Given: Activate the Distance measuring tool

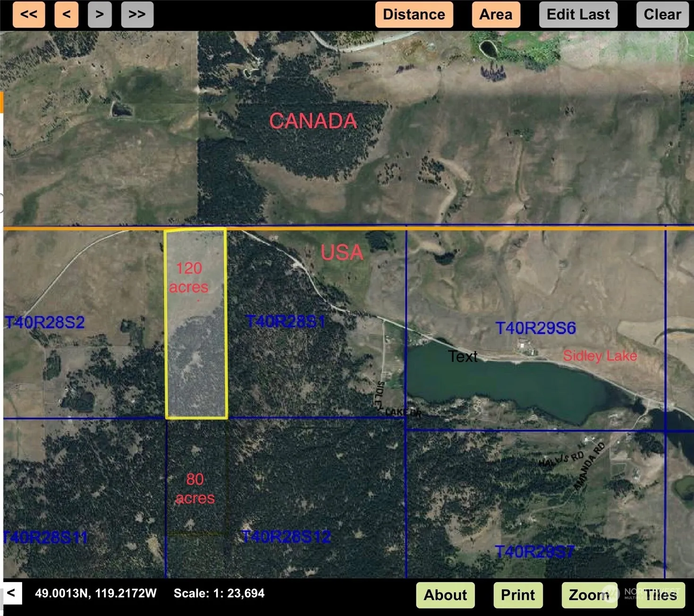Looking at the screenshot, I should point(414,15).
